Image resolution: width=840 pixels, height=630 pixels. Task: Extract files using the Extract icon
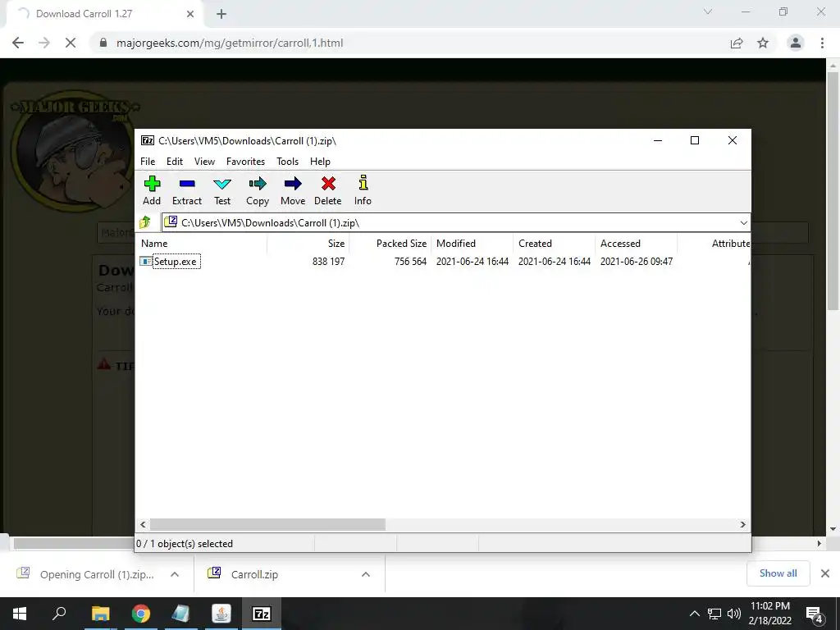187,190
